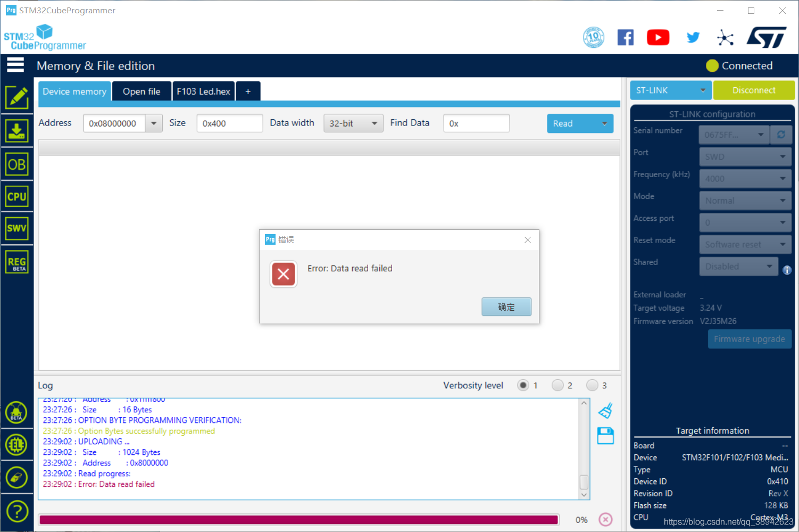Select verbosity level 3
Viewport: 799px width, 532px height.
592,385
